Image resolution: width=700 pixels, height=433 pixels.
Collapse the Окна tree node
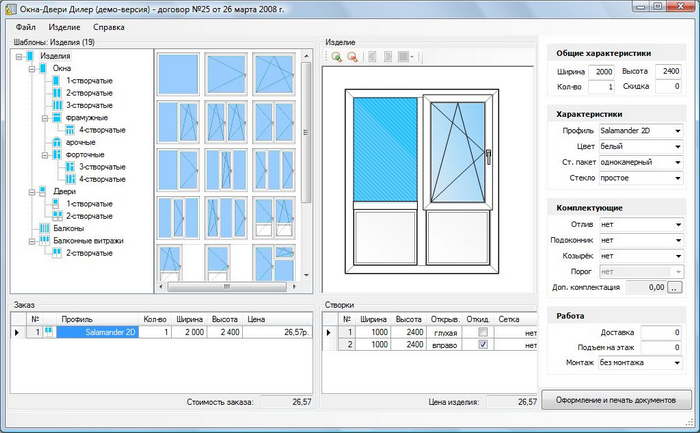point(32,69)
